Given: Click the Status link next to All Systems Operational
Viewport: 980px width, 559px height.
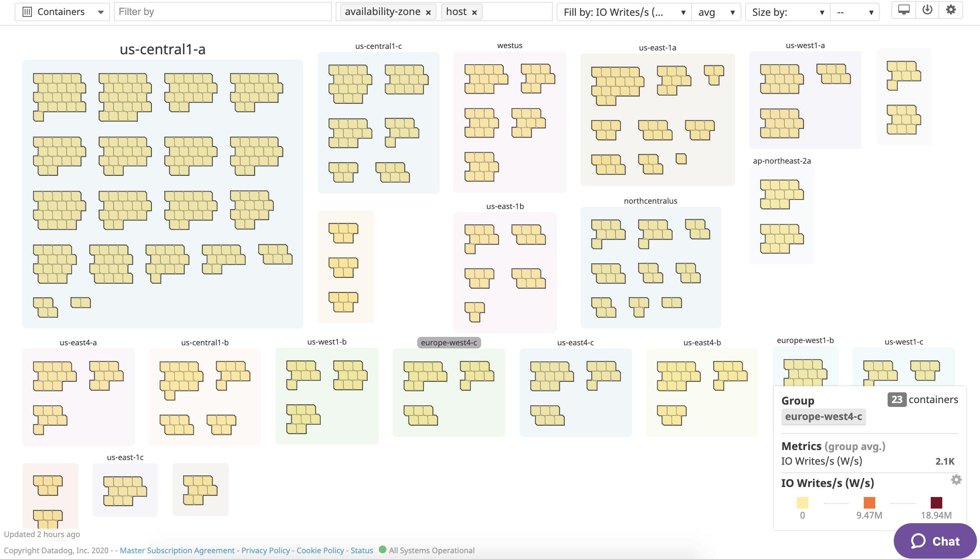Looking at the screenshot, I should [361, 550].
